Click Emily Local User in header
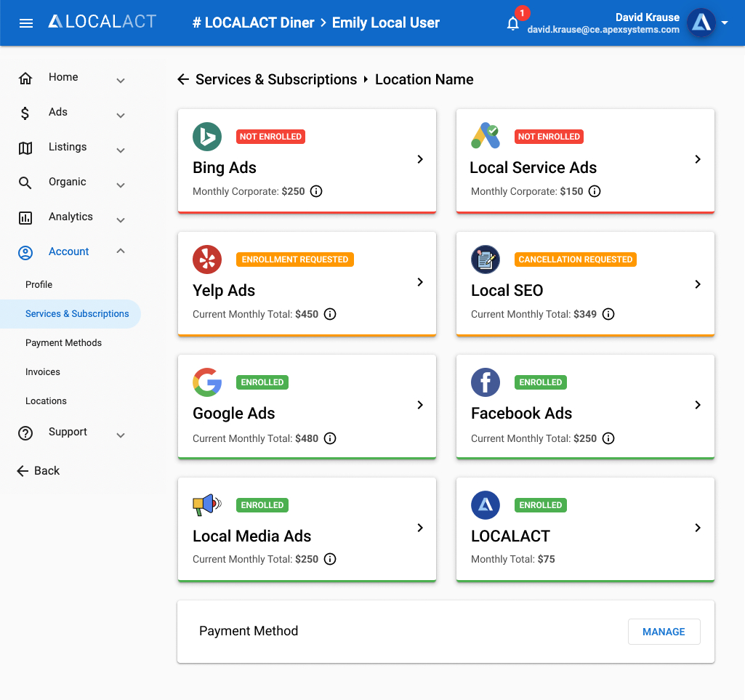745x700 pixels. tap(386, 23)
